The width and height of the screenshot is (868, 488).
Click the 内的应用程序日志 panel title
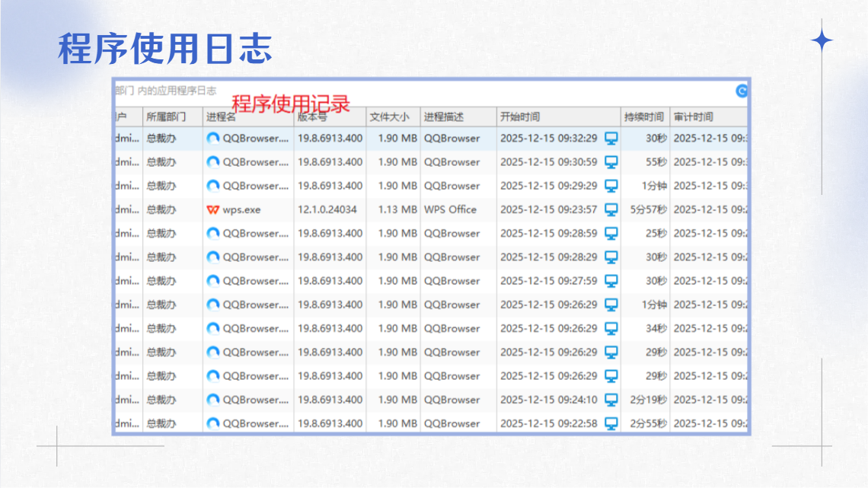[177, 91]
